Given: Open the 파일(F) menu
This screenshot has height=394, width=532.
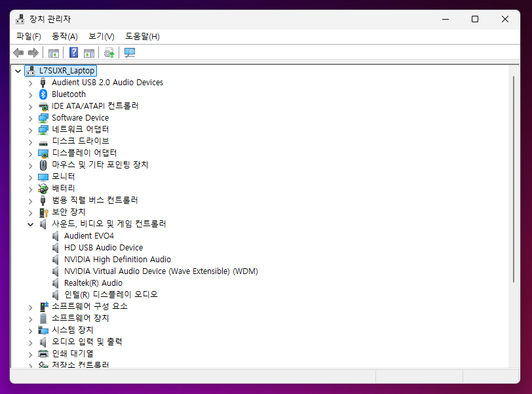Looking at the screenshot, I should pyautogui.click(x=29, y=36).
